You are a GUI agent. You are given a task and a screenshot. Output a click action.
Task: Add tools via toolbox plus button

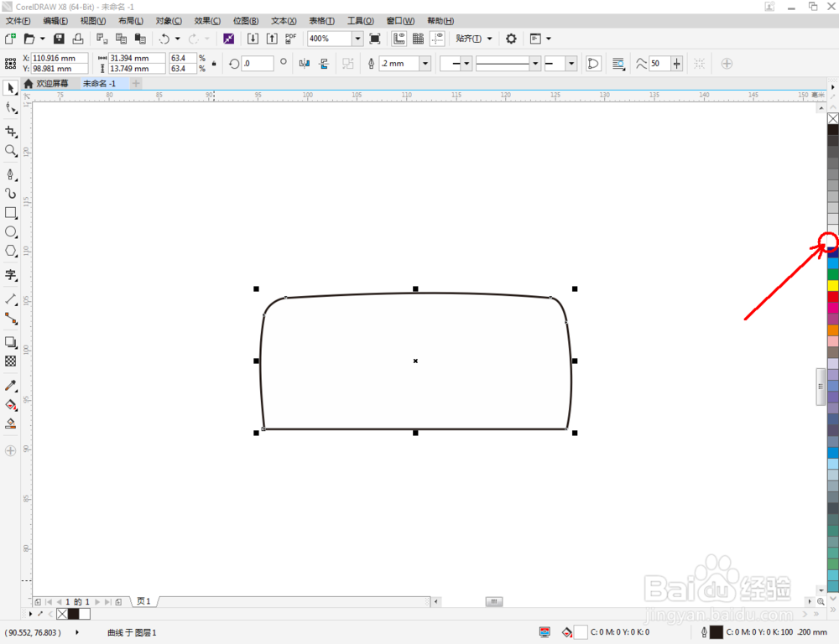(10, 451)
